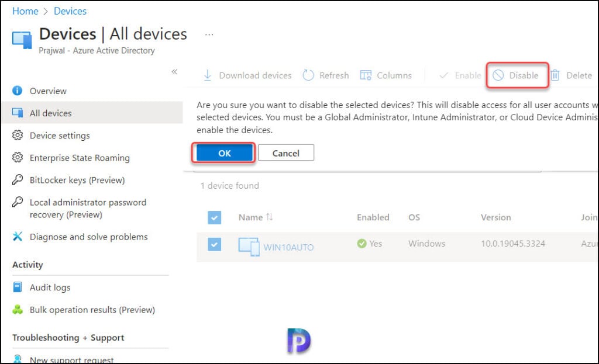Open Diagnose and solve problems

[89, 237]
